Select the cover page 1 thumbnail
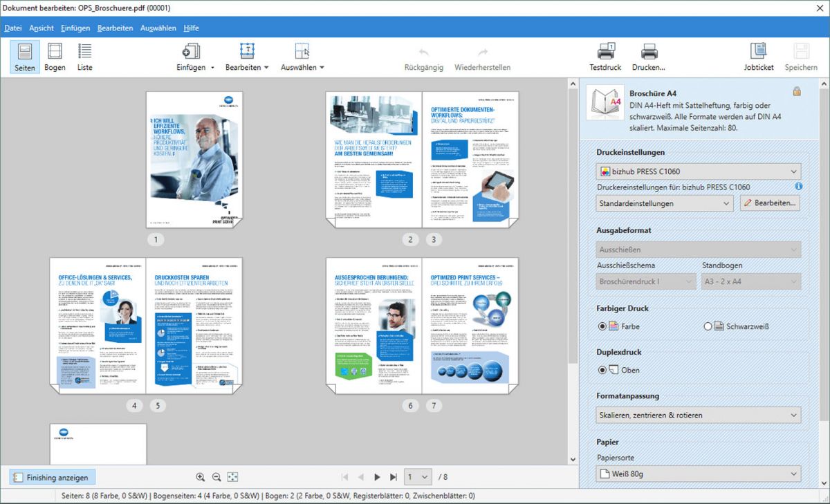Image resolution: width=830 pixels, height=504 pixels. pyautogui.click(x=194, y=159)
